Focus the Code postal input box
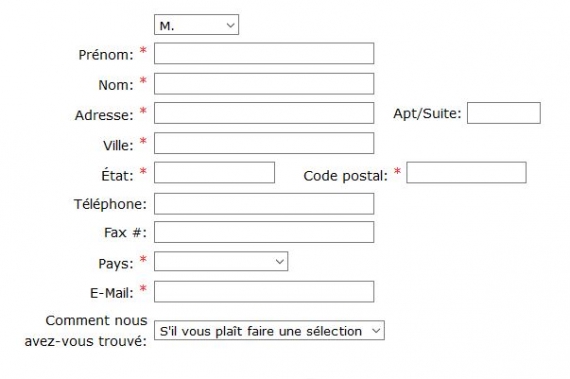Screen dimensions: 570x379 click(466, 173)
